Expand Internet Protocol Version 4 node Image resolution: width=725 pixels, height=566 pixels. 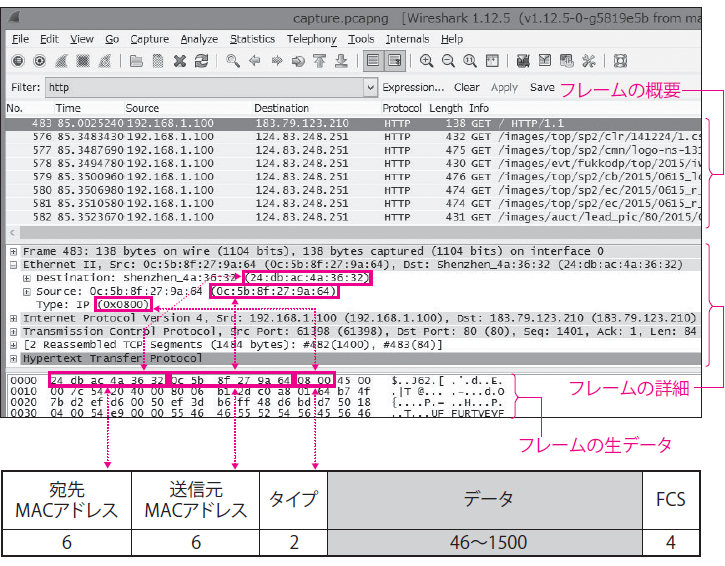click(x=13, y=319)
